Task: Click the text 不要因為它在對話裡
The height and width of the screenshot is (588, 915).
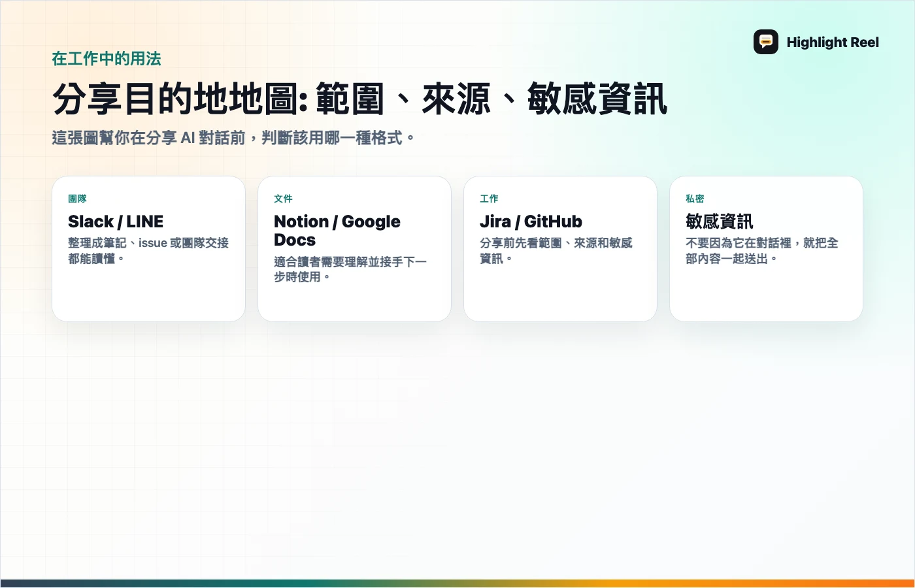Action: click(739, 243)
